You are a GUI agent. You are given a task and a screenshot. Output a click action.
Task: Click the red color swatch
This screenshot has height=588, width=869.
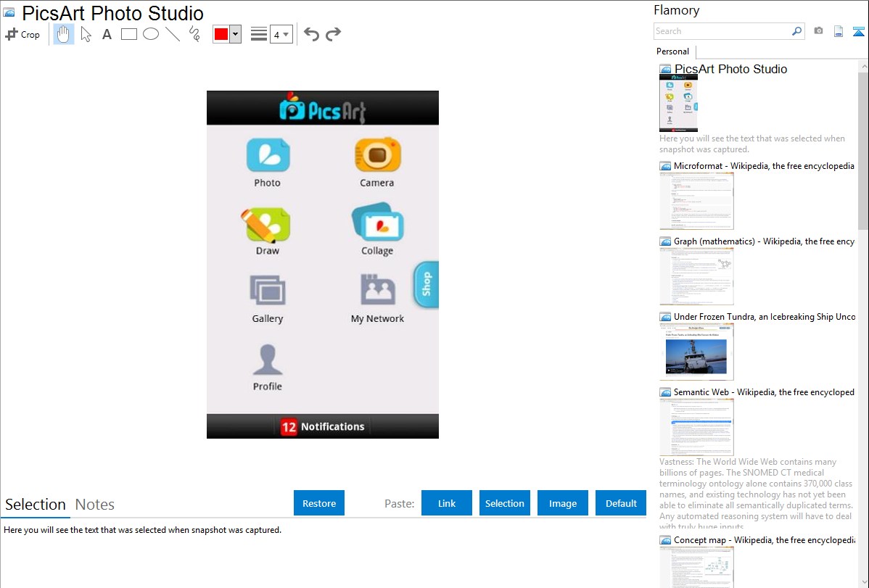221,34
